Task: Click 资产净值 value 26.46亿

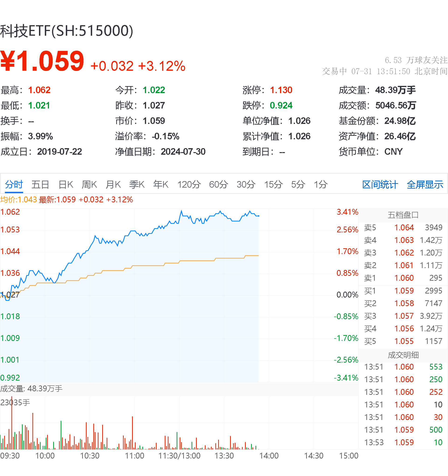Action: [400, 136]
